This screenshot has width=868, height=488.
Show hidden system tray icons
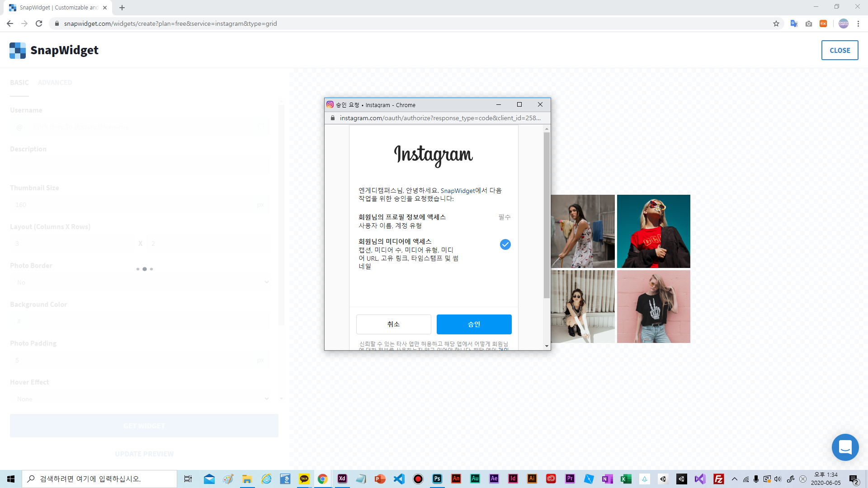734,479
